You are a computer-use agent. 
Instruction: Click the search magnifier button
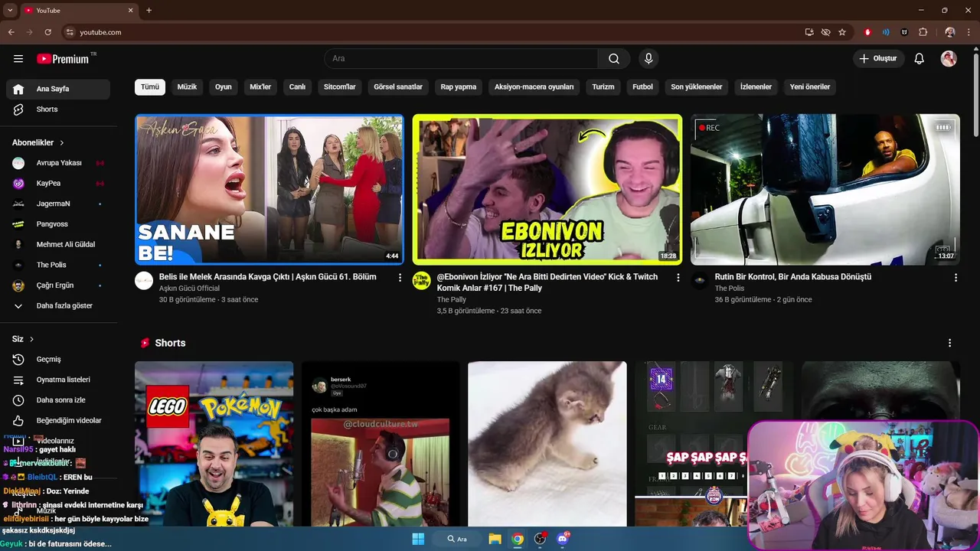614,59
